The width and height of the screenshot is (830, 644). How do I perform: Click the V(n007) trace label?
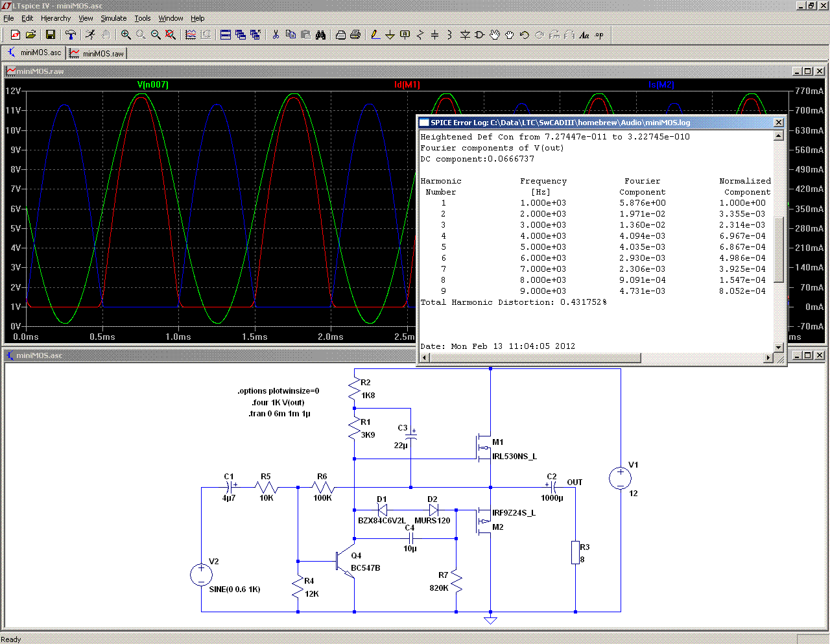click(x=153, y=85)
